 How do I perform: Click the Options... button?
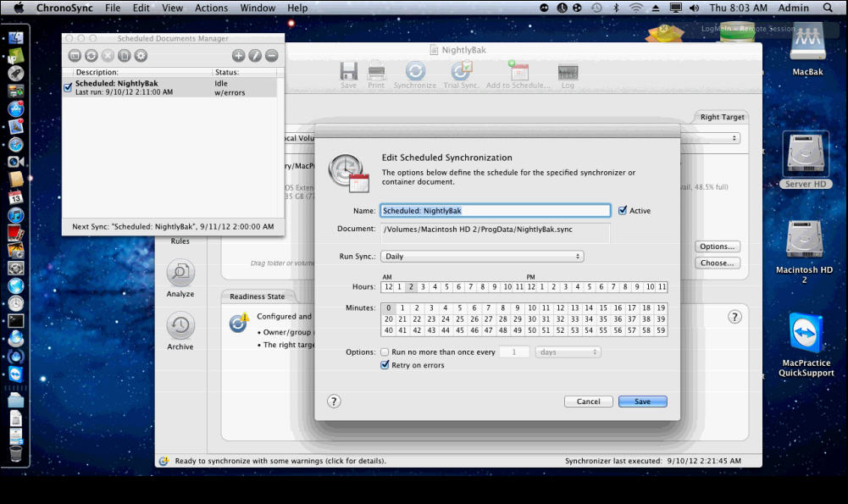pos(718,246)
